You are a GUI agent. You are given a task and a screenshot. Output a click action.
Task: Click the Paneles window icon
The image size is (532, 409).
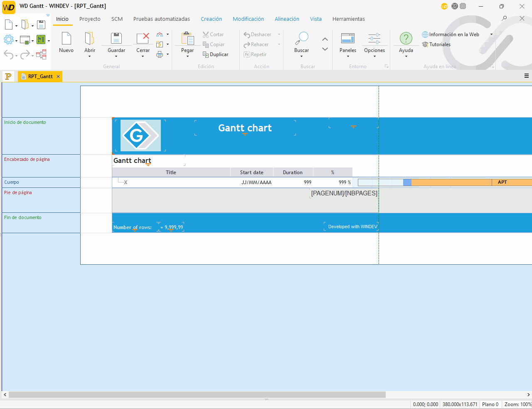[x=348, y=38]
